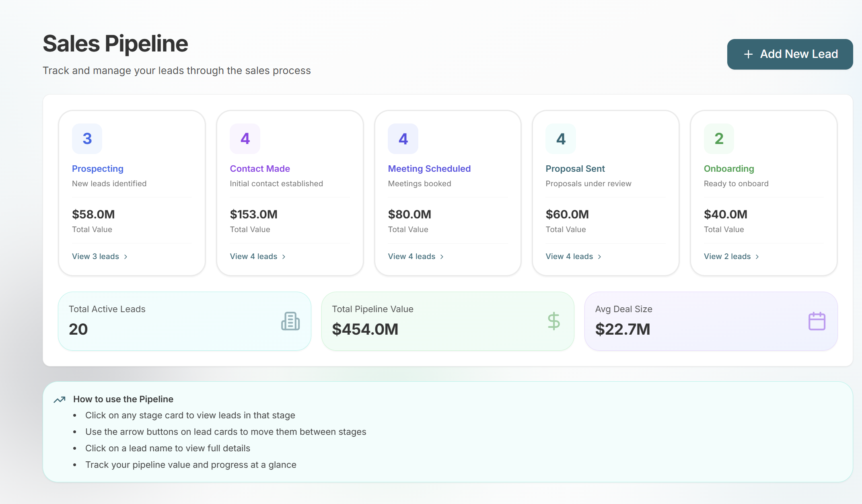The height and width of the screenshot is (504, 862).
Task: Click the $153.0M total value in Contact Made
Action: click(253, 214)
